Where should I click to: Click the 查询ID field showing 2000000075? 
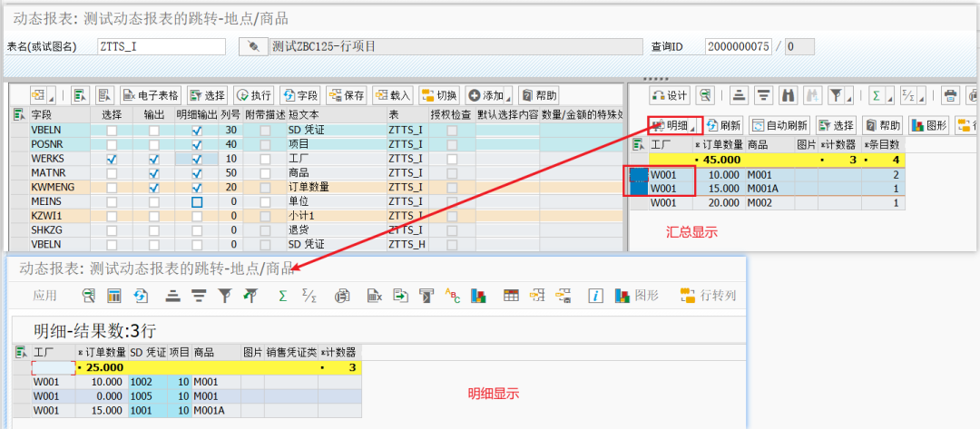click(738, 47)
